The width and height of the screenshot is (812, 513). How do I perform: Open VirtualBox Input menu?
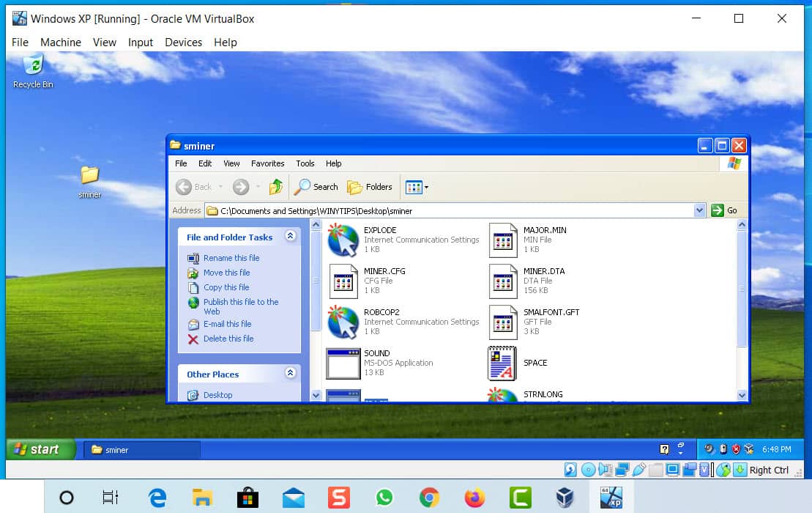[141, 42]
